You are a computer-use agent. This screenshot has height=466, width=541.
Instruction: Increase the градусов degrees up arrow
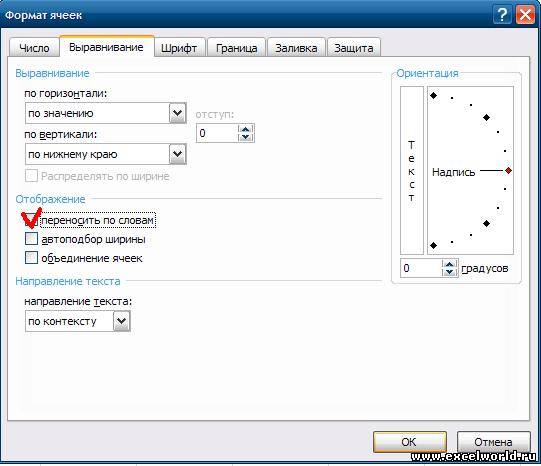[x=449, y=264]
